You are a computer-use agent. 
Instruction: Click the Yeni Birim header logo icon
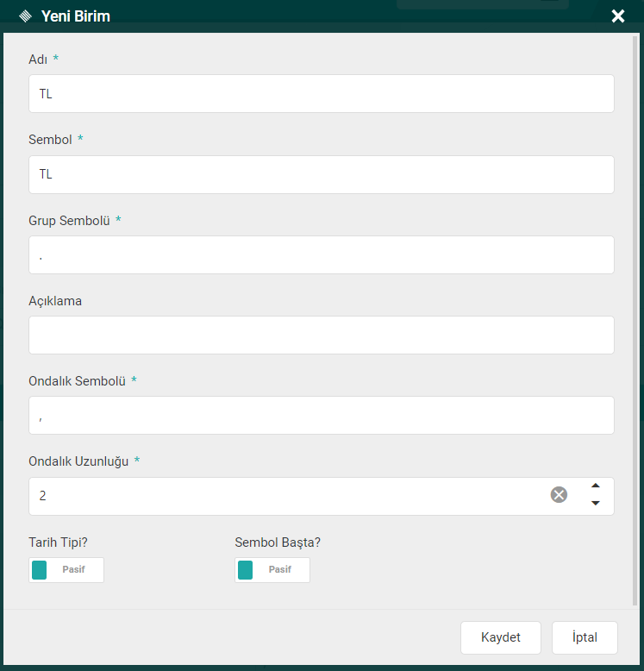24,16
